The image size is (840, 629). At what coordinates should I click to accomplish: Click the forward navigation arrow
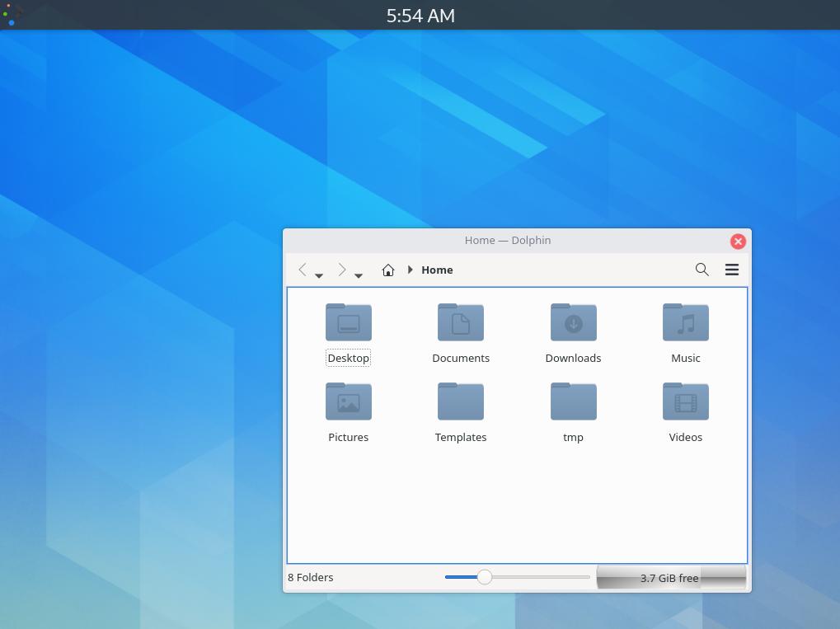point(342,270)
